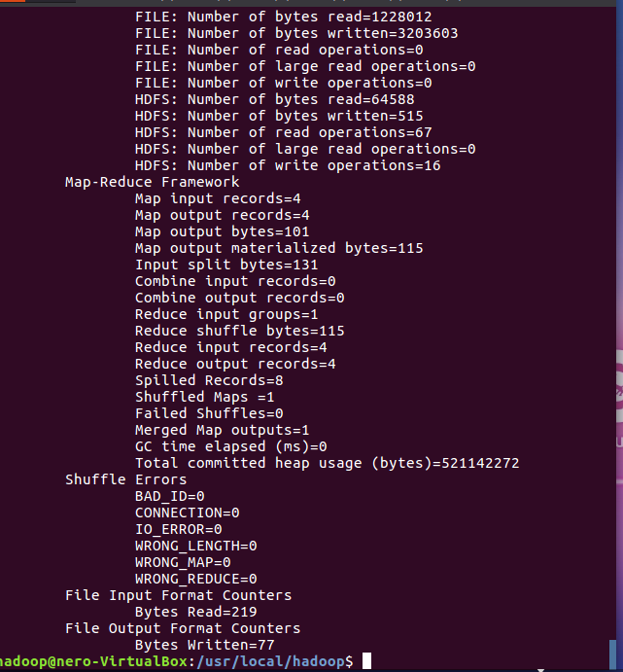Screen dimensions: 623x672
Task: Click the BAD_ID=0 counter line
Action: tap(169, 496)
